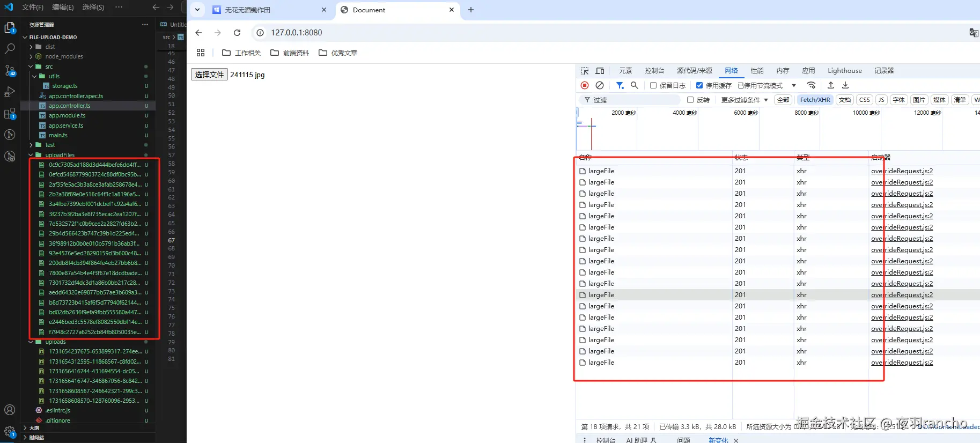Open browser apps grid icon in bookmarks bar
980x443 pixels.
201,53
